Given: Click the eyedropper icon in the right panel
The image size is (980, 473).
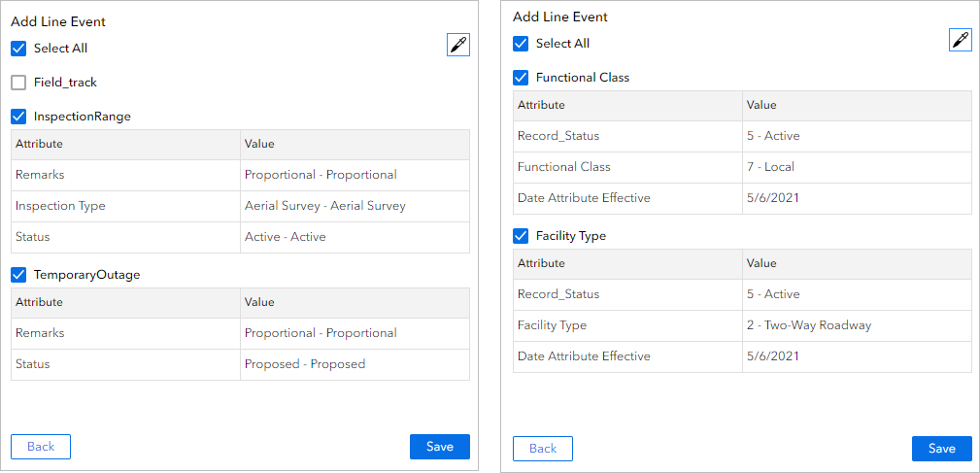Looking at the screenshot, I should tap(960, 40).
